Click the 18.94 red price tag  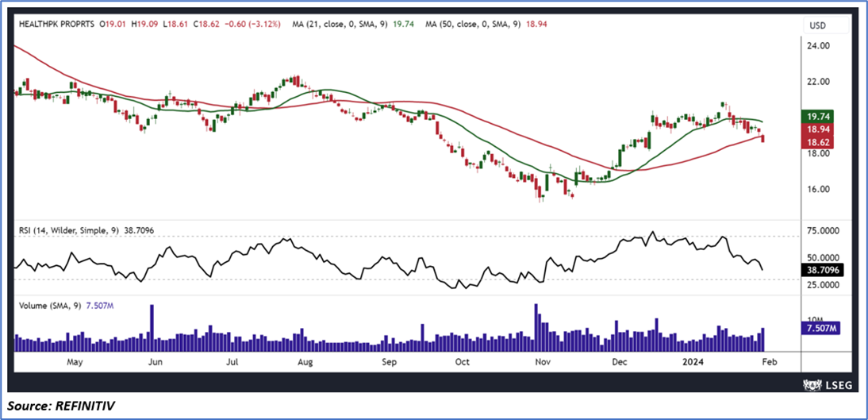817,130
